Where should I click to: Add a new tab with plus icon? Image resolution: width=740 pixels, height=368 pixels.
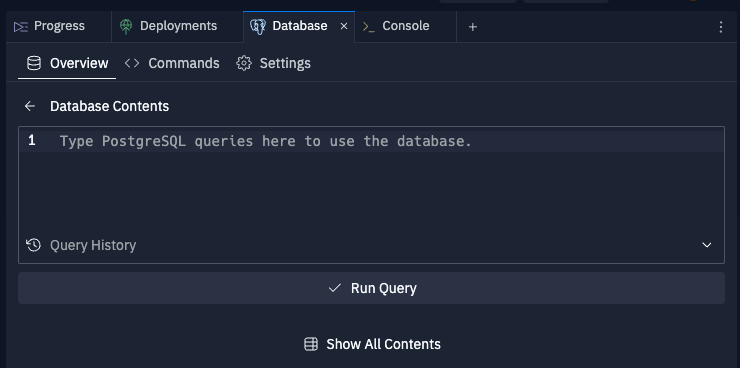472,27
